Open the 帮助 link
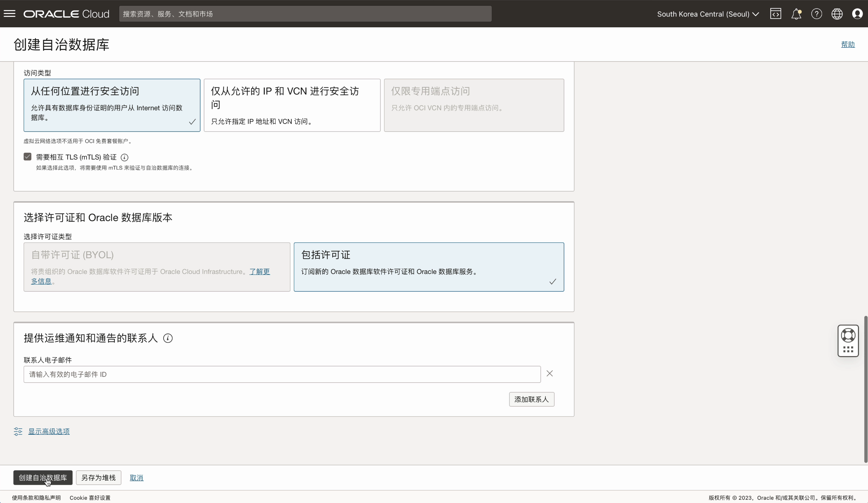868x503 pixels. [x=848, y=44]
